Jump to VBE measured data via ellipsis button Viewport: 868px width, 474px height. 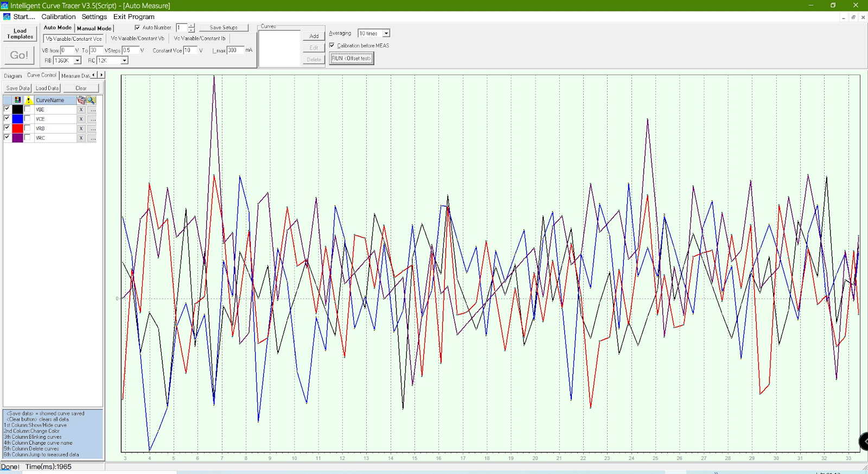93,110
